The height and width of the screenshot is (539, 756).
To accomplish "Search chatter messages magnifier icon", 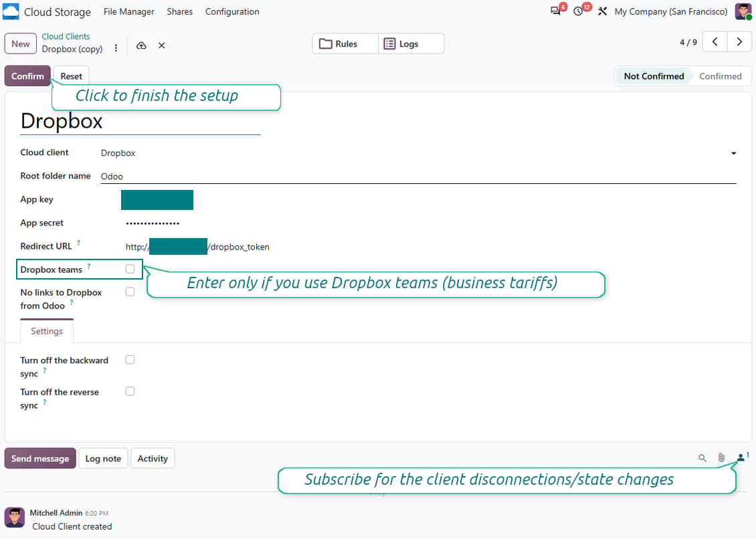I will (702, 458).
